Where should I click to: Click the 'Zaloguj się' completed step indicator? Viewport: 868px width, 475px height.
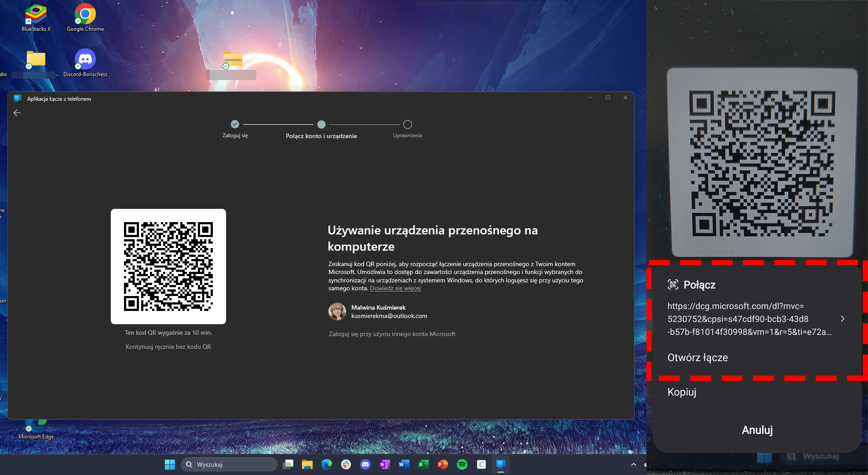[235, 124]
